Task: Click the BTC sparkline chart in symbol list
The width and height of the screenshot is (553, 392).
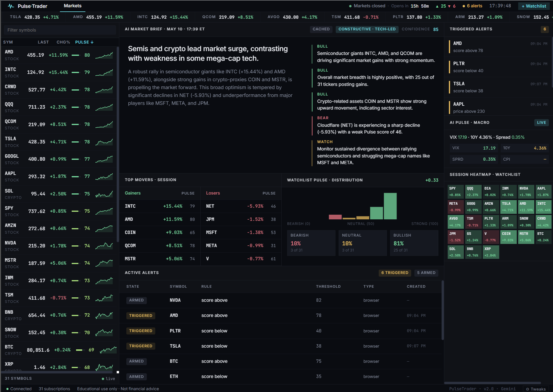Action: pyautogui.click(x=108, y=350)
